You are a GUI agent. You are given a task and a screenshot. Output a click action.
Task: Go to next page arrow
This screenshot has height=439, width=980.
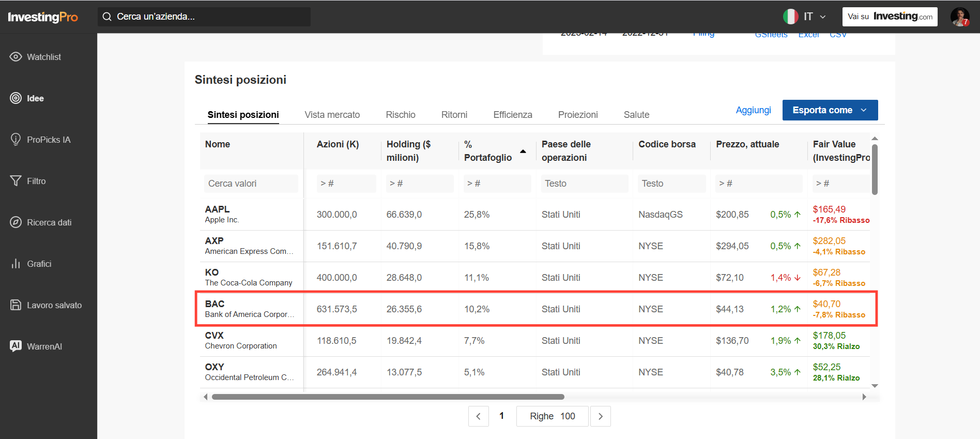(601, 416)
